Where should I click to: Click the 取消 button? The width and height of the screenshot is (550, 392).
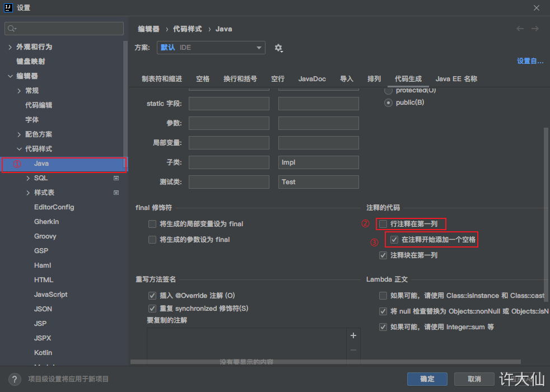tap(474, 379)
